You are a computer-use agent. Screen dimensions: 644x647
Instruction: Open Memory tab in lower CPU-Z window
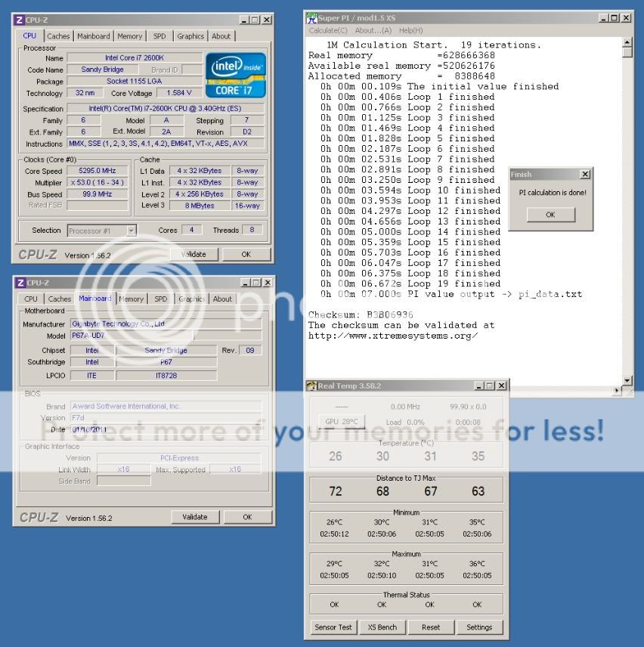tap(132, 299)
